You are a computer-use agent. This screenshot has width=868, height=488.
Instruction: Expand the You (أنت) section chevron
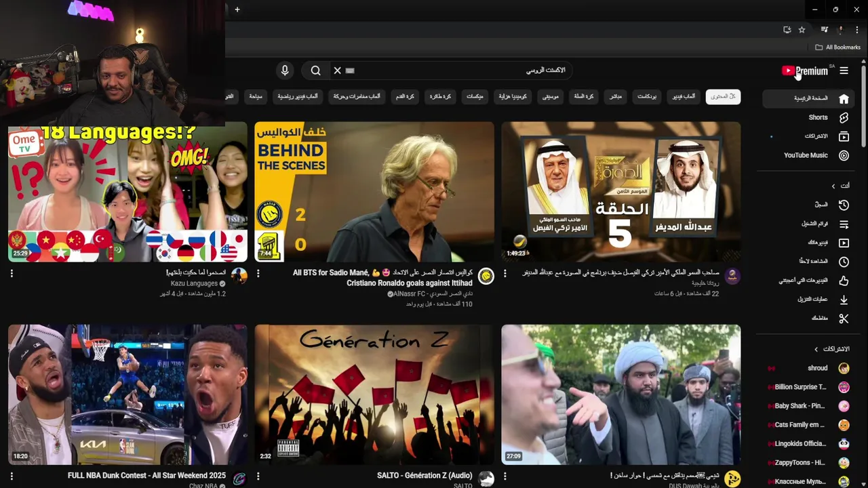833,186
